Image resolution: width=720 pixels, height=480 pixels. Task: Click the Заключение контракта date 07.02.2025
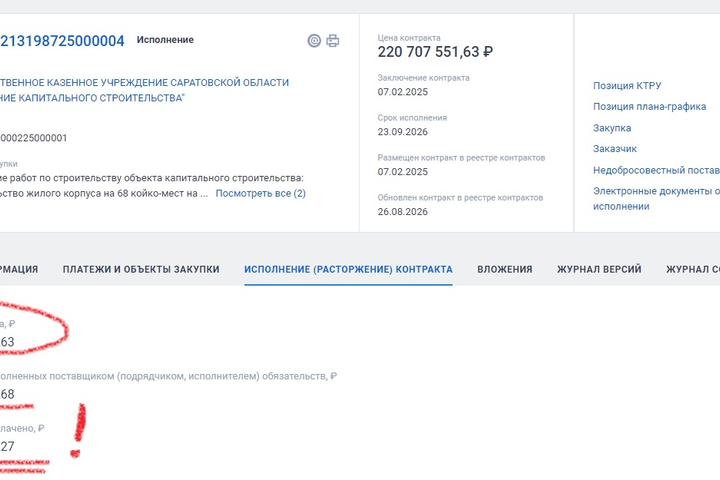point(403,92)
